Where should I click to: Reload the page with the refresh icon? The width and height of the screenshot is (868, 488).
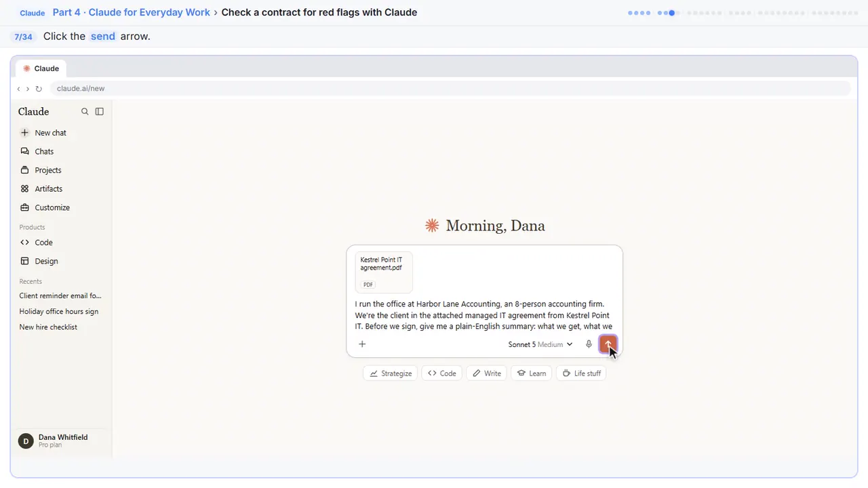[x=39, y=89]
